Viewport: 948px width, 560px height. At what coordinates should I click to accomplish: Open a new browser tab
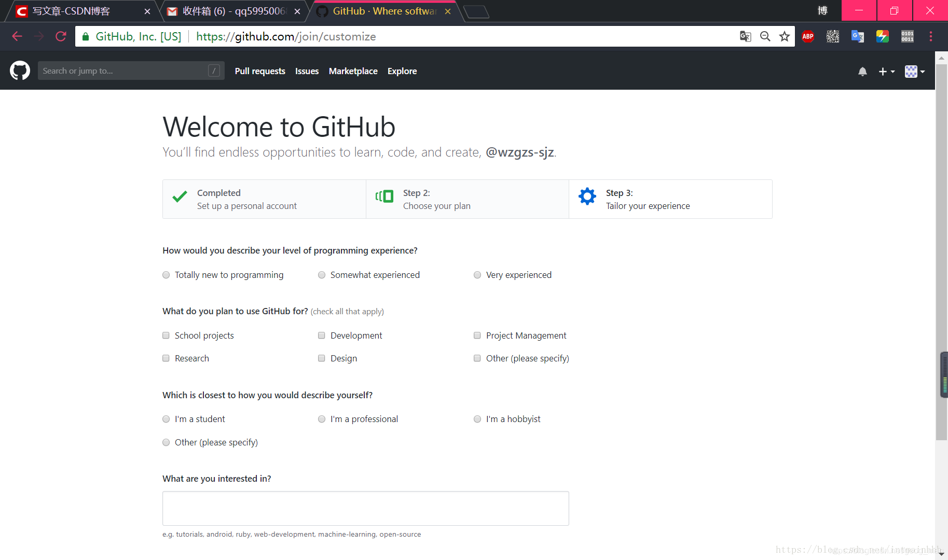tap(476, 11)
